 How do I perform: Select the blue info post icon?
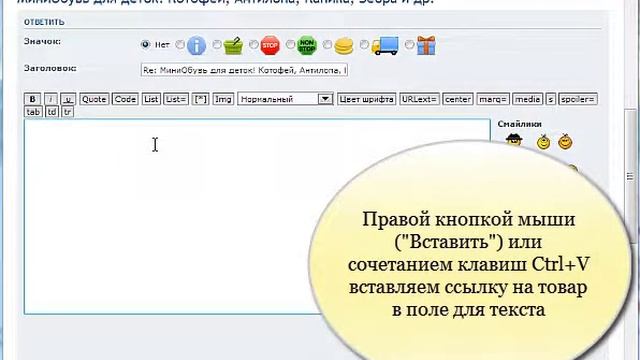(x=196, y=45)
